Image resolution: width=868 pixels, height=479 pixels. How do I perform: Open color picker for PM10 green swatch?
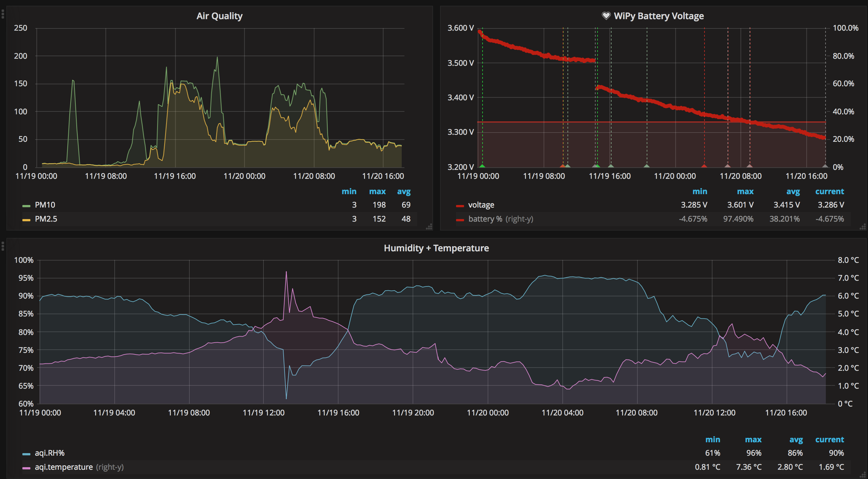pos(26,206)
